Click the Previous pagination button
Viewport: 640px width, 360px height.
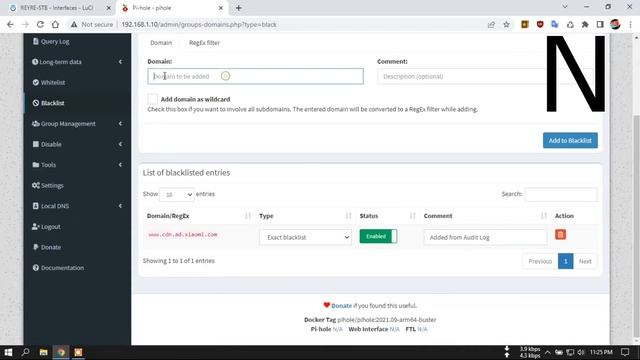(x=540, y=261)
